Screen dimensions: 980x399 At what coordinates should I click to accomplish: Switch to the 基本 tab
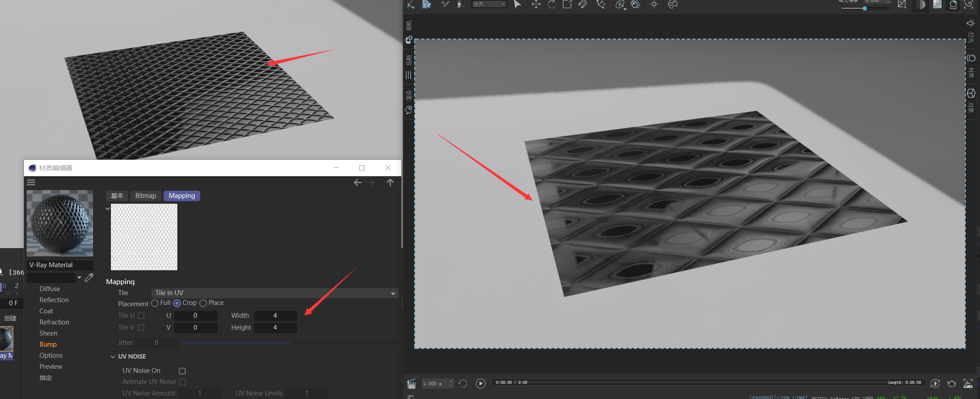(117, 196)
